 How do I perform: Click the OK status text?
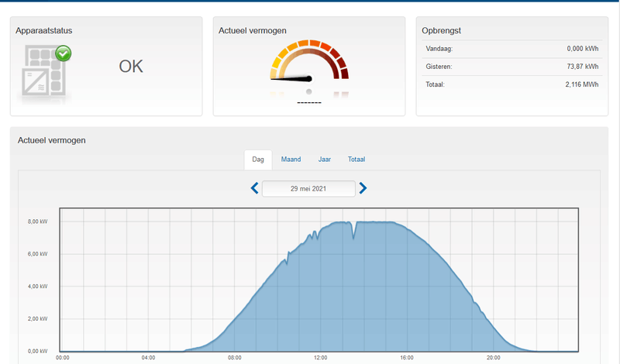[131, 67]
